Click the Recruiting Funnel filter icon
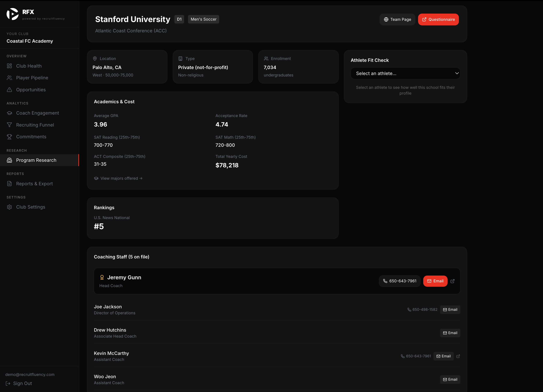The width and height of the screenshot is (543, 392). click(x=9, y=125)
